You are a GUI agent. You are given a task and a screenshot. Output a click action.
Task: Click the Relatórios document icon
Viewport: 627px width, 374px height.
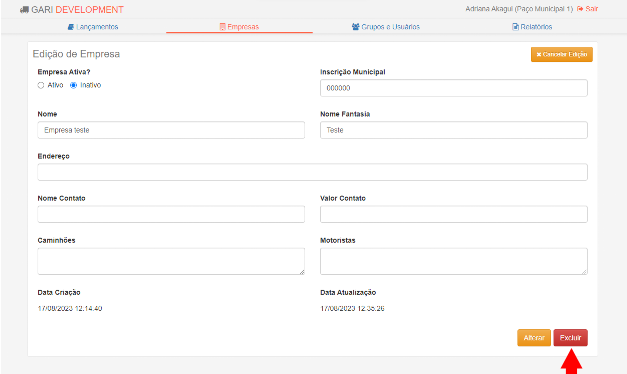(x=515, y=27)
